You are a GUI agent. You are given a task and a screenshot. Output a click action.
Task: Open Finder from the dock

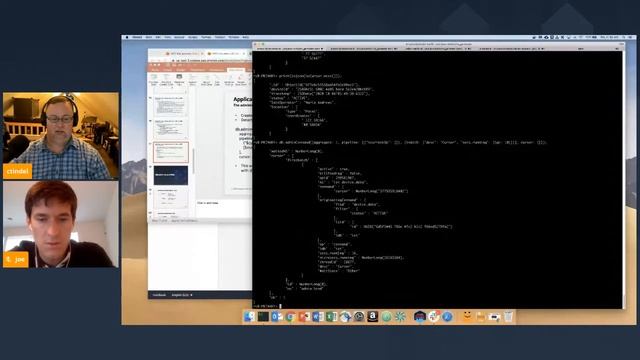tap(249, 316)
